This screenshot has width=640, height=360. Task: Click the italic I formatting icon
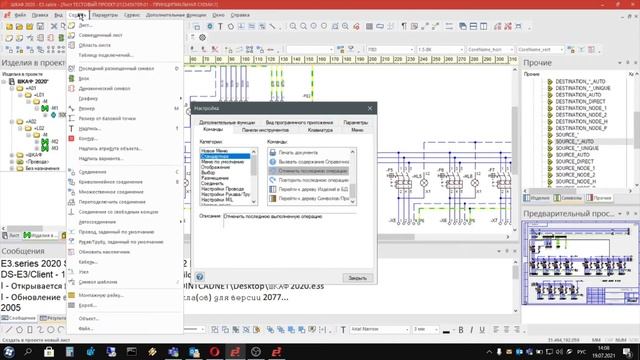(x=471, y=330)
